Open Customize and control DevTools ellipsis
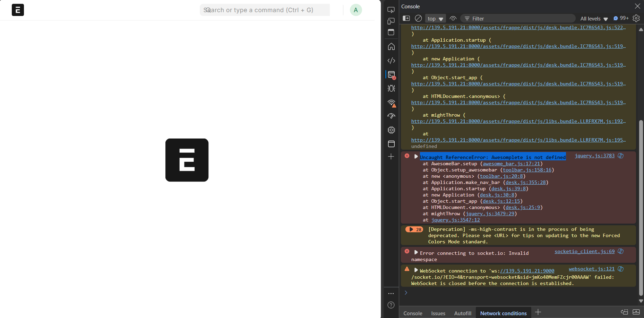Image resolution: width=644 pixels, height=318 pixels. click(391, 293)
